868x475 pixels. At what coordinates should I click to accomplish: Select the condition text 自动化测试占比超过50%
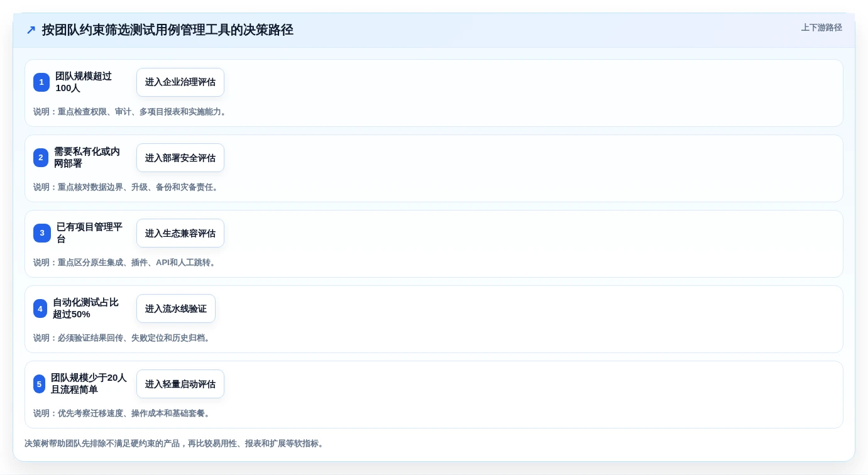click(85, 308)
